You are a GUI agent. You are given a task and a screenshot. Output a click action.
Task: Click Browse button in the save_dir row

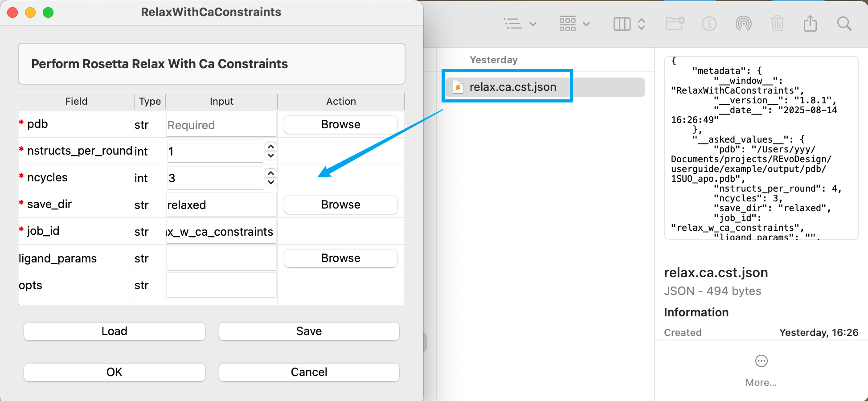[x=341, y=205]
